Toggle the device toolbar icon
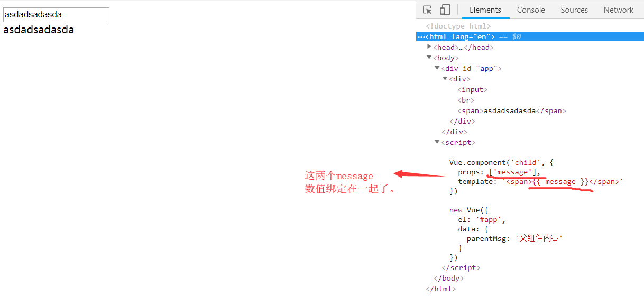The height and width of the screenshot is (306, 644). 445,10
